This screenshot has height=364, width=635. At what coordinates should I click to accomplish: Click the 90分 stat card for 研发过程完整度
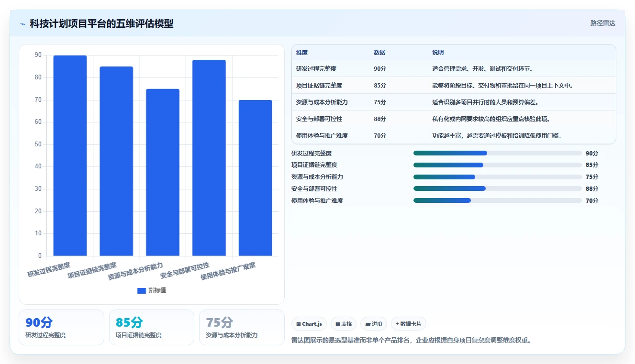[x=61, y=327]
